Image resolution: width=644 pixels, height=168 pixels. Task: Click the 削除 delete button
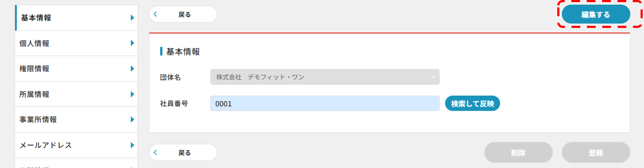click(518, 152)
